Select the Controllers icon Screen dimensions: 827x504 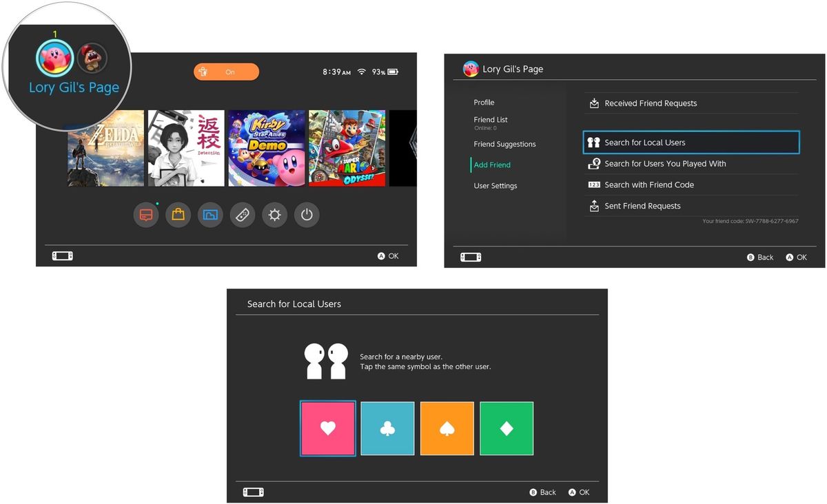tap(242, 215)
